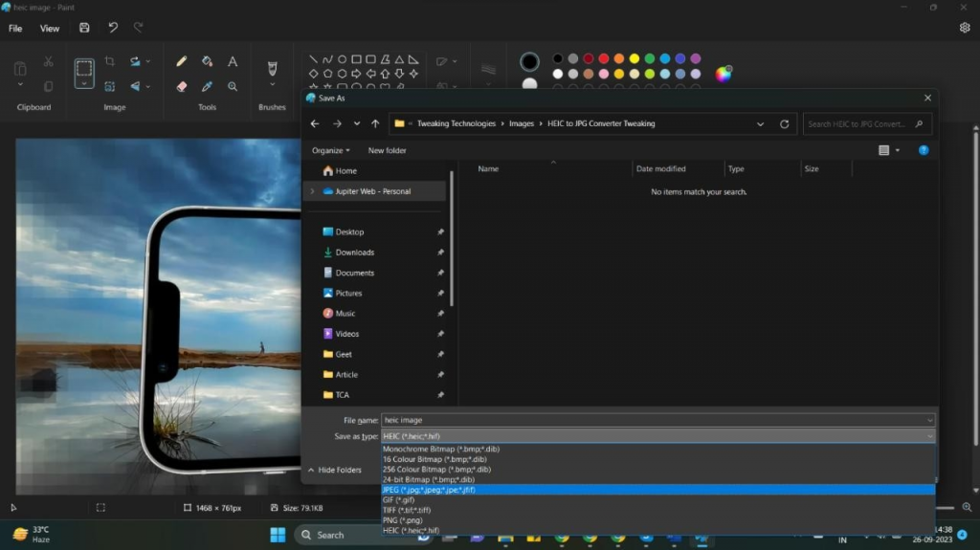Open Paint settings gear
The image size is (980, 550).
pos(965,28)
